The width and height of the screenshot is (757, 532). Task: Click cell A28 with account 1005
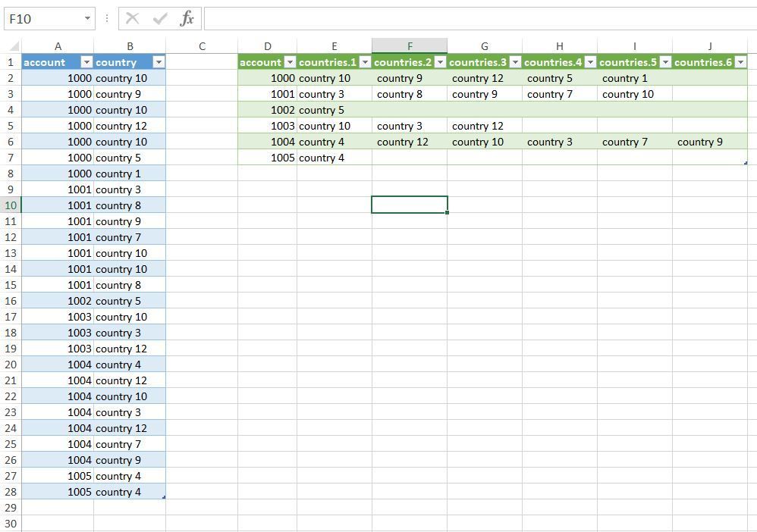tap(58, 492)
